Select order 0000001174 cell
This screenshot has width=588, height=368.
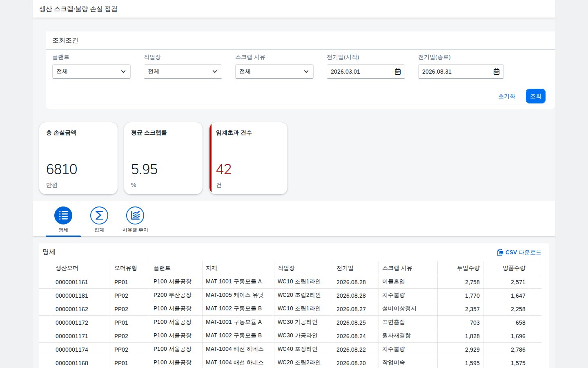[x=82, y=349]
